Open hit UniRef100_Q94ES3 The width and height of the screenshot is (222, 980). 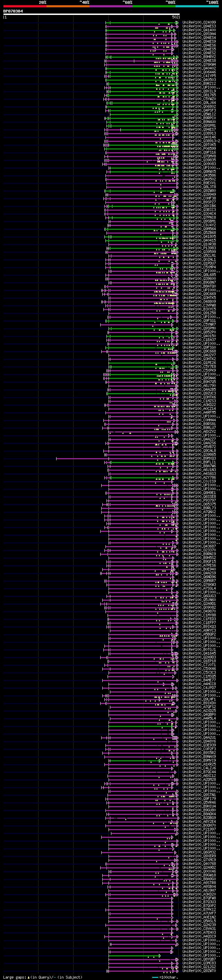pos(199,26)
